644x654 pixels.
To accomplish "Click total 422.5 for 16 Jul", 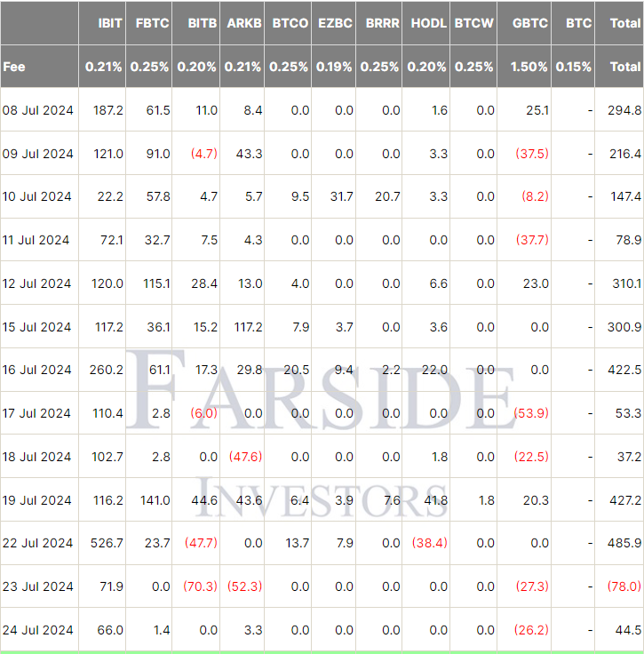I will click(x=624, y=370).
